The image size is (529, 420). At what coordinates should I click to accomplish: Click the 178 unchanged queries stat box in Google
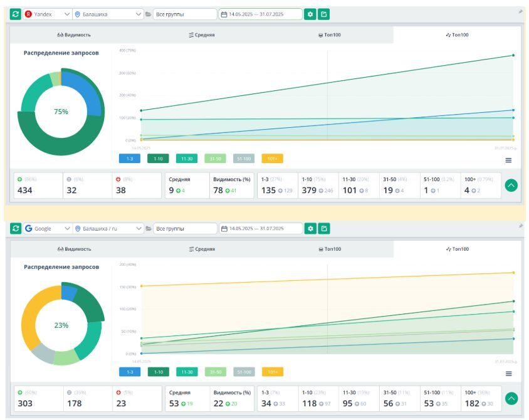(86, 399)
